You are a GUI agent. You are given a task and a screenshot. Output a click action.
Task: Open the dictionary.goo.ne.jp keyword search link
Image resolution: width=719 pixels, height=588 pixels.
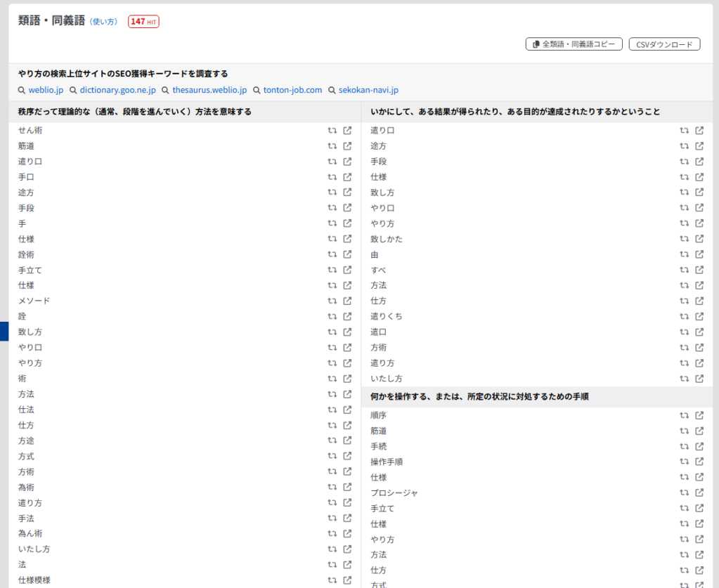coord(117,90)
